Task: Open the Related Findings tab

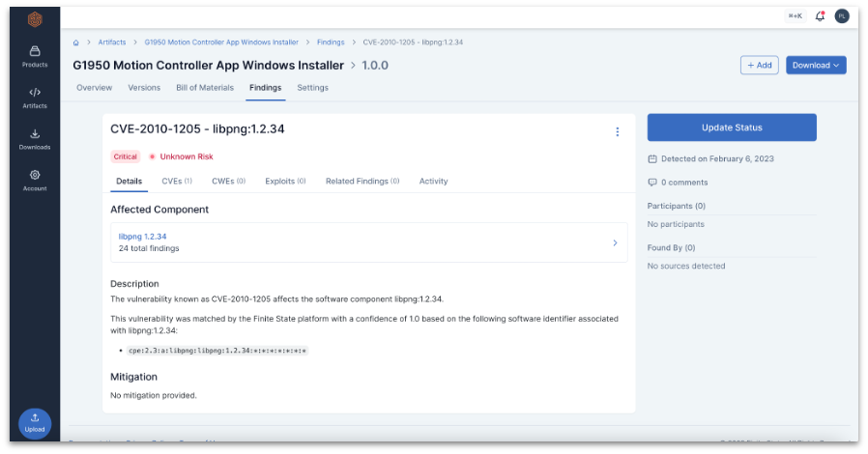Action: pyautogui.click(x=362, y=182)
